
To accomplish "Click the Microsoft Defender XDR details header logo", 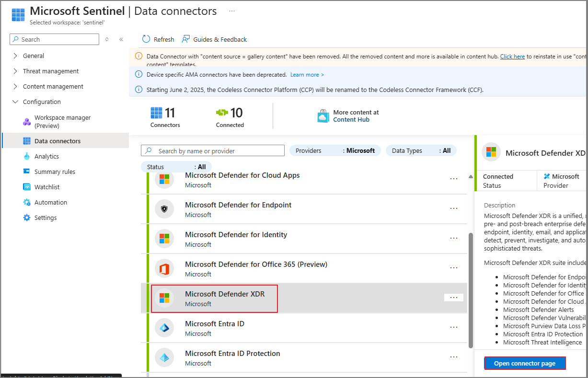I will [491, 152].
